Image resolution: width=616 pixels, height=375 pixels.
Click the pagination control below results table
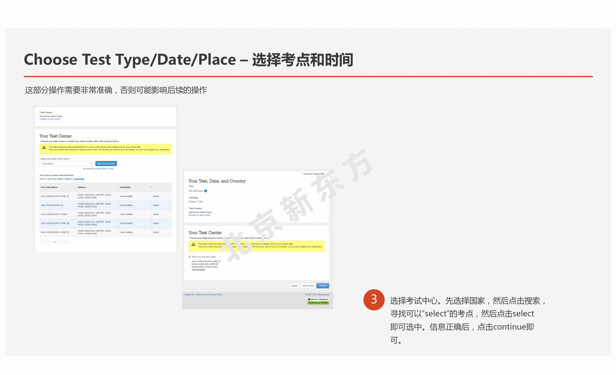pos(55,242)
